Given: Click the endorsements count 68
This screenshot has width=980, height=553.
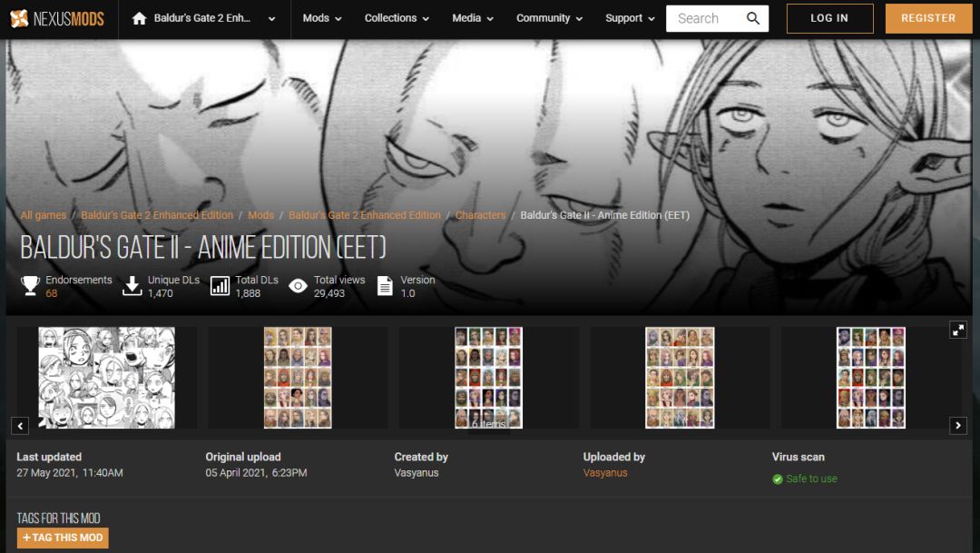Looking at the screenshot, I should pos(51,293).
